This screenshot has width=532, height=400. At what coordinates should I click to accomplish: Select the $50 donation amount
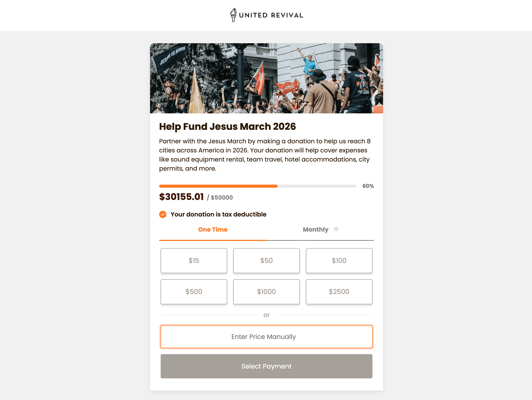pyautogui.click(x=266, y=260)
